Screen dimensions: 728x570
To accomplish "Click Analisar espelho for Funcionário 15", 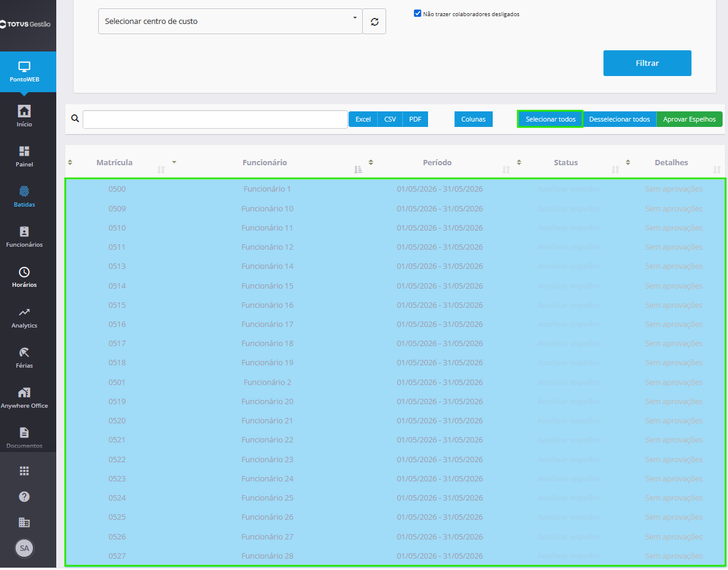I will click(x=569, y=286).
